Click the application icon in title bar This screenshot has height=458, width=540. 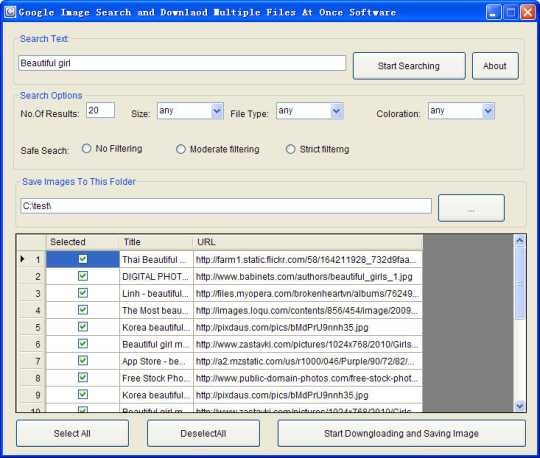(10, 12)
